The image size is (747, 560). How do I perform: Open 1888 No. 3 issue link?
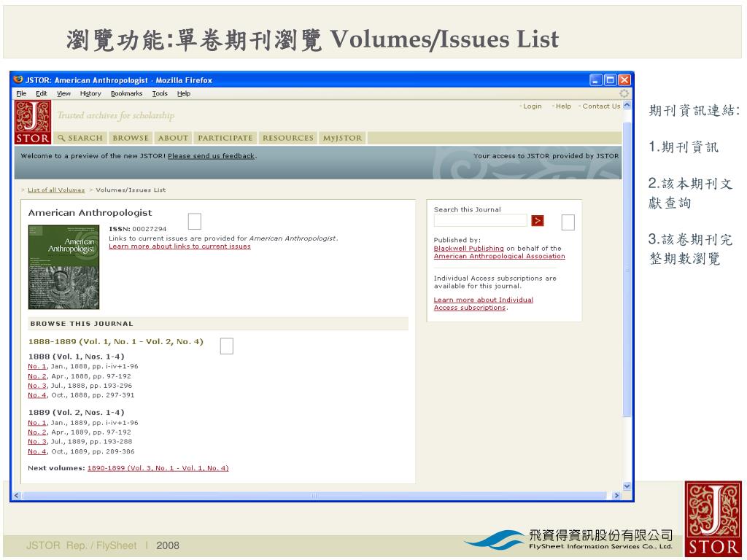click(37, 386)
